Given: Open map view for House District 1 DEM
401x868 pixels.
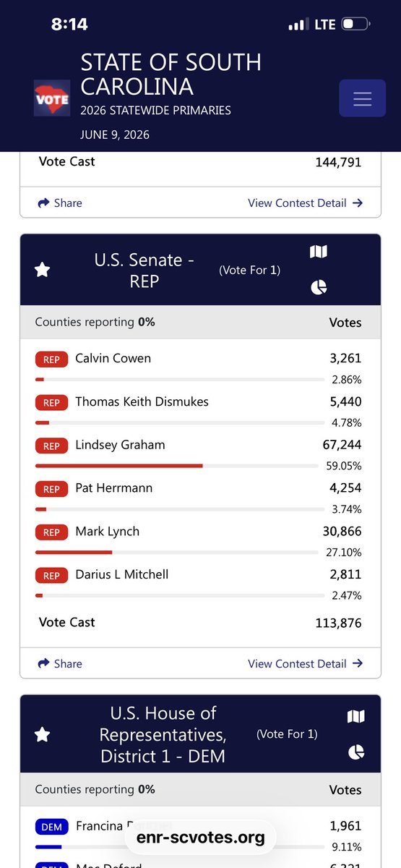Looking at the screenshot, I should tap(356, 717).
